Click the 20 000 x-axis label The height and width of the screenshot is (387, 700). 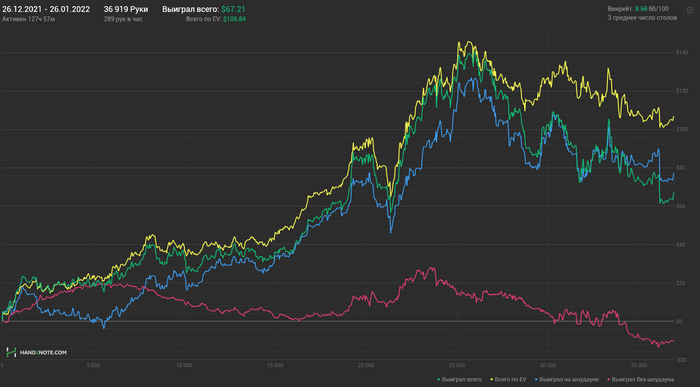point(366,365)
